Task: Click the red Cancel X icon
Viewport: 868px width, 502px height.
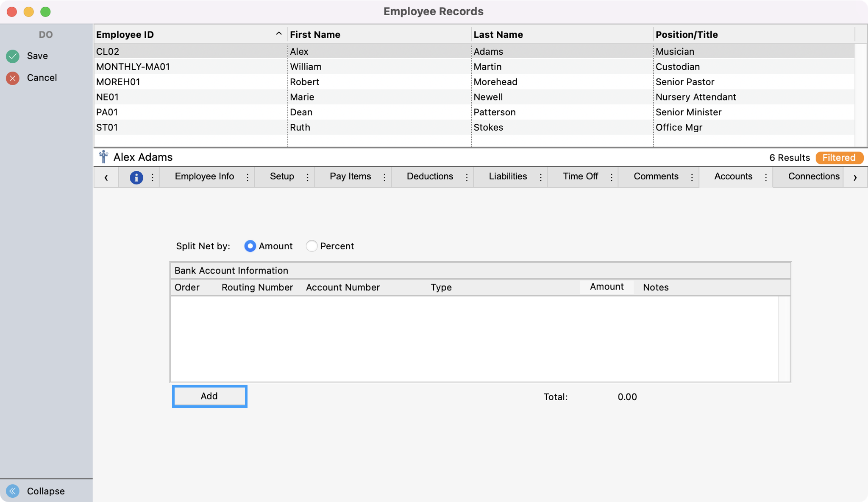Action: 13,78
